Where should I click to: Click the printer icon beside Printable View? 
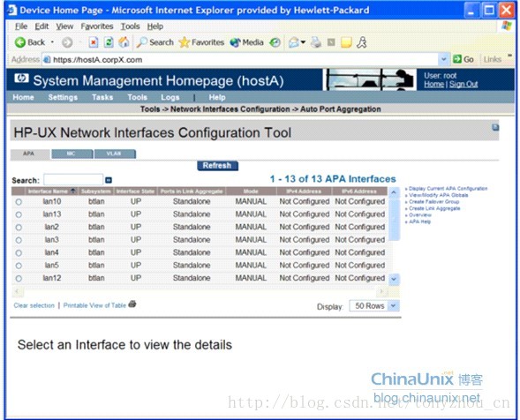click(x=132, y=304)
